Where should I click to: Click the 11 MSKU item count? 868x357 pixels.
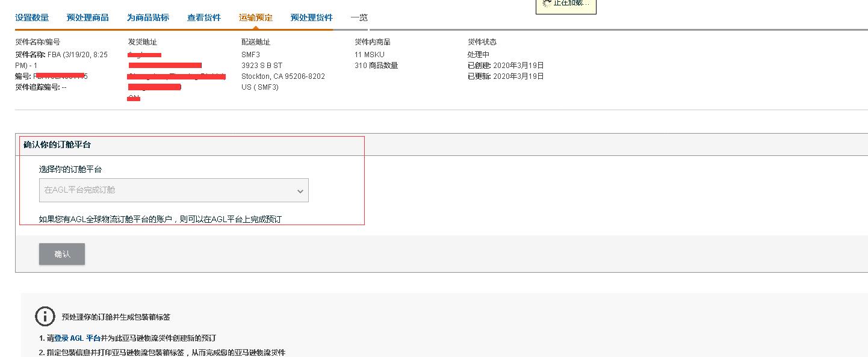[x=370, y=55]
